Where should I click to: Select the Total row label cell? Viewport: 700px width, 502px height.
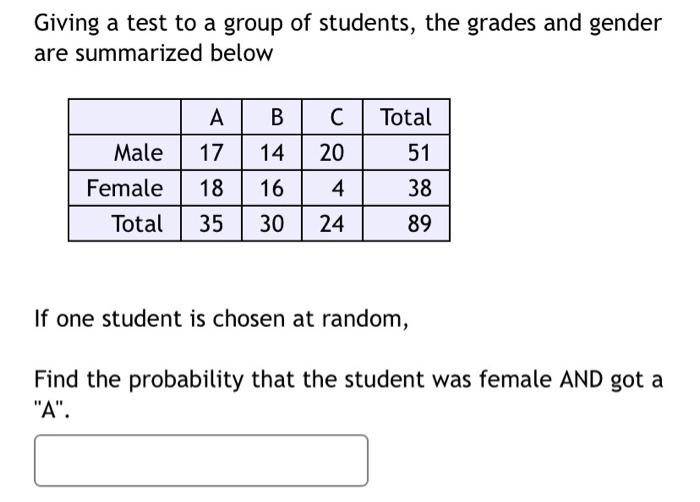tap(125, 224)
